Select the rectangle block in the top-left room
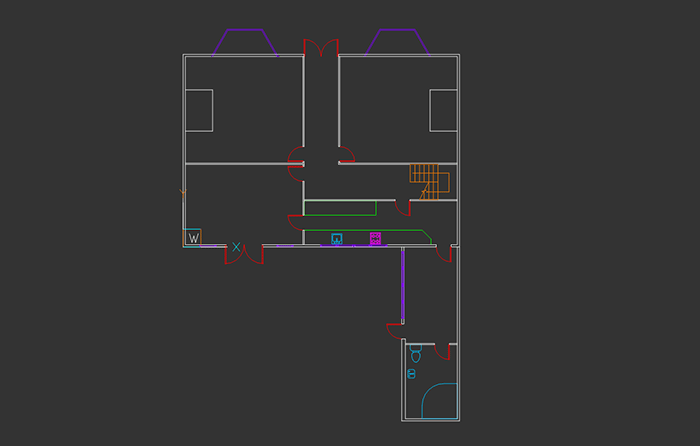The width and height of the screenshot is (700, 446). click(199, 110)
